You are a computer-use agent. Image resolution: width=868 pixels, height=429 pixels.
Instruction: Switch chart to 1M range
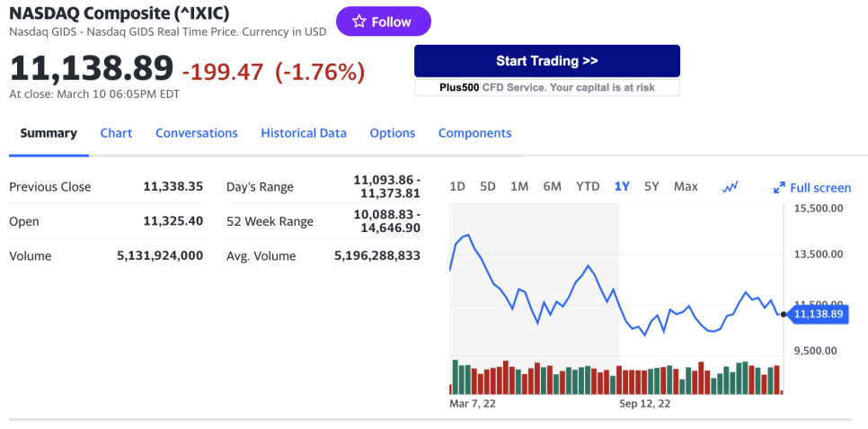[x=519, y=186]
